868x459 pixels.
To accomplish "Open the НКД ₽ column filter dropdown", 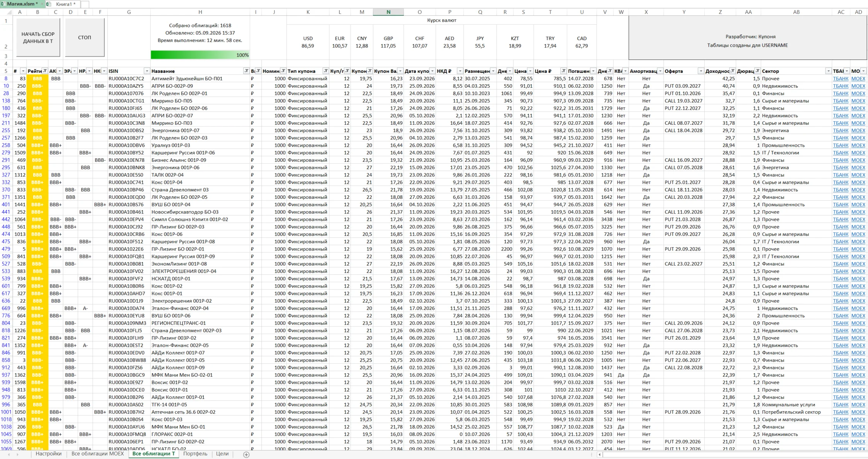I will point(460,71).
